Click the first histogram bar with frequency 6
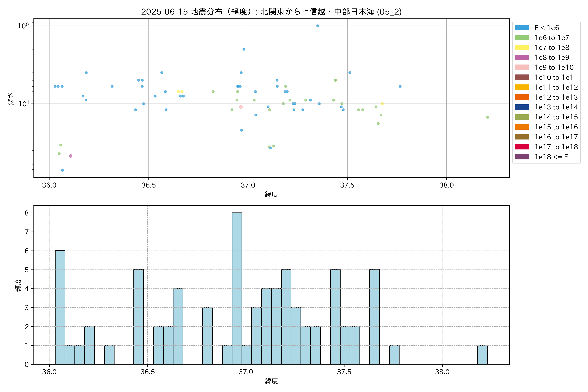The image size is (588, 392). pyautogui.click(x=60, y=307)
